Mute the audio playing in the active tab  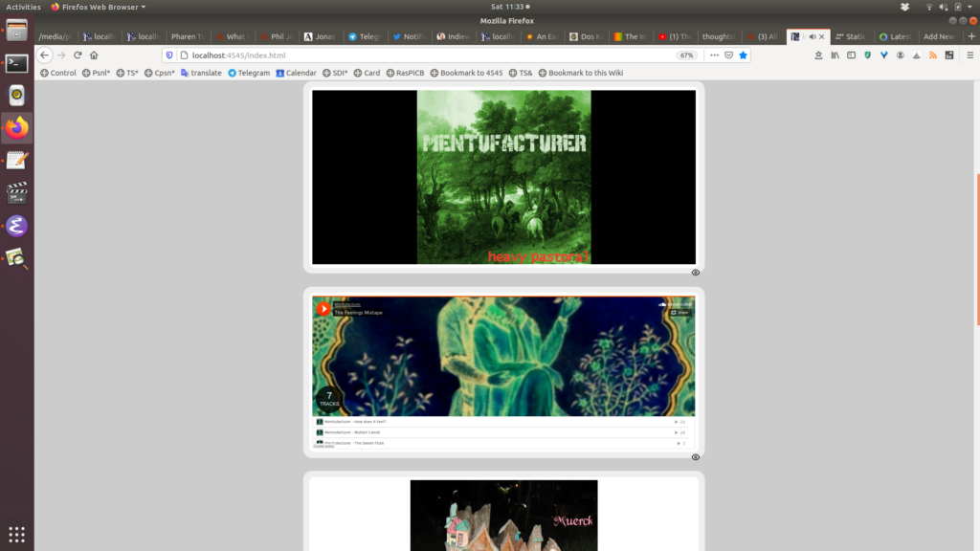point(813,37)
